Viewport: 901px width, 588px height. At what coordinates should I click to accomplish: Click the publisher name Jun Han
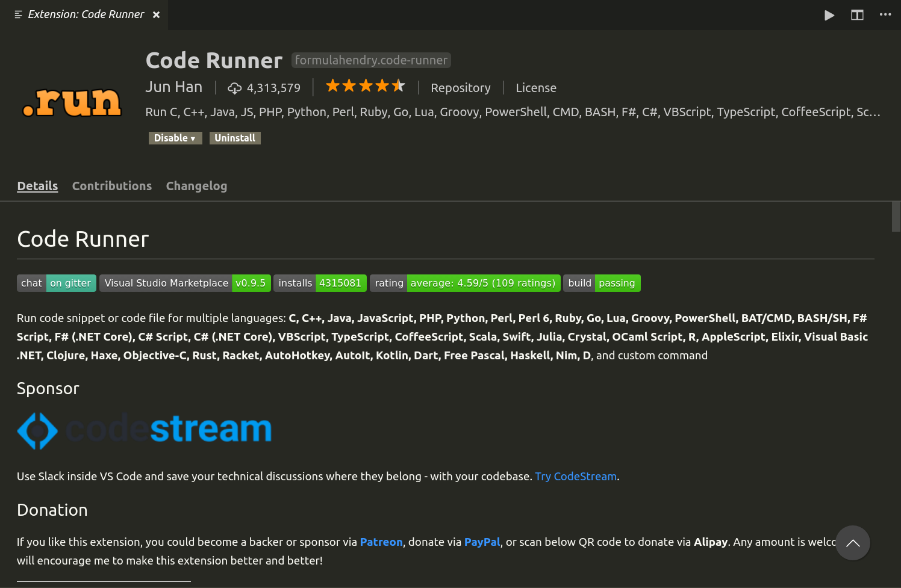(x=173, y=87)
